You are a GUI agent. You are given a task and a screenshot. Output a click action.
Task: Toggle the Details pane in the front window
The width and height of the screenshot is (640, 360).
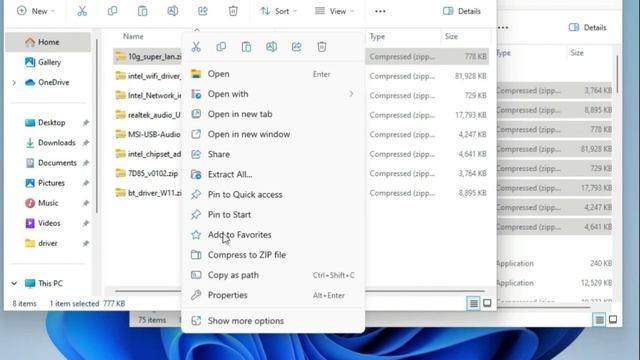click(x=462, y=11)
